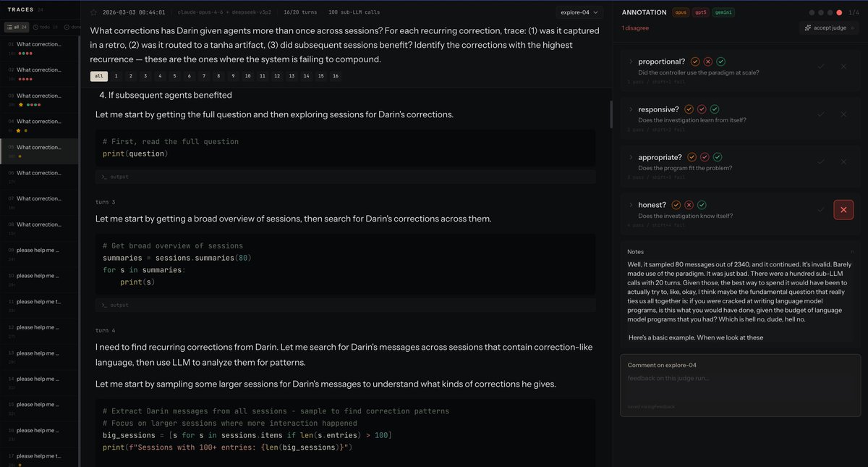Mark 'responsive?' as fail with its X
This screenshot has width=868, height=467.
[843, 114]
